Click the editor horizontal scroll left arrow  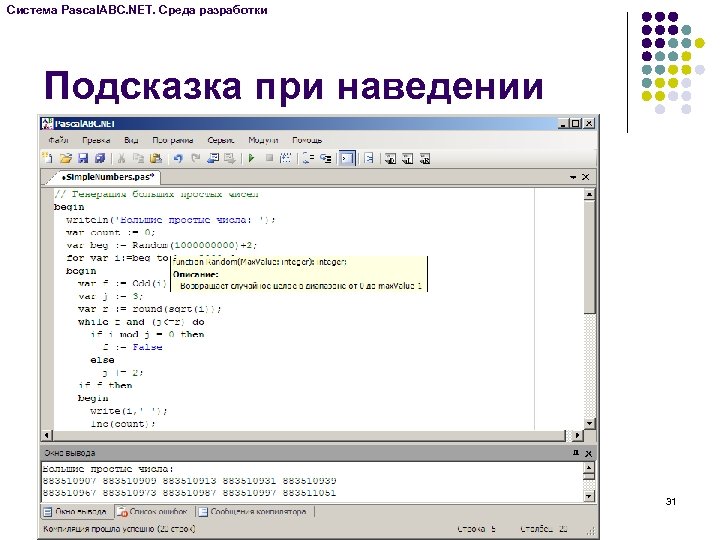pyautogui.click(x=47, y=435)
